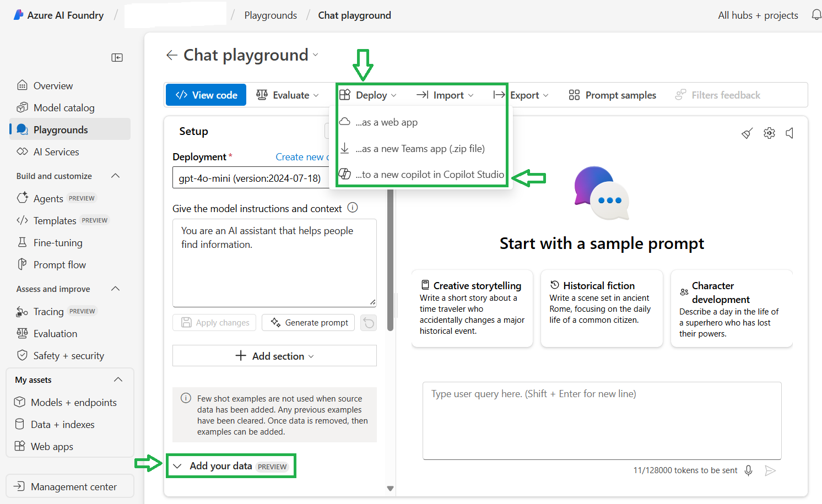The image size is (822, 504).
Task: Click the Prompt flow icon
Action: (x=22, y=264)
